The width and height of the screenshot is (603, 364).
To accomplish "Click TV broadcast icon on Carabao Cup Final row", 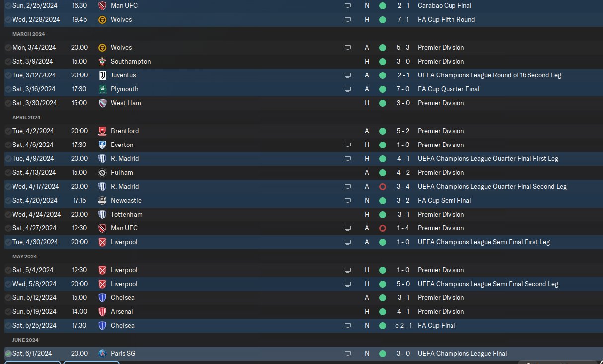I will [x=348, y=6].
